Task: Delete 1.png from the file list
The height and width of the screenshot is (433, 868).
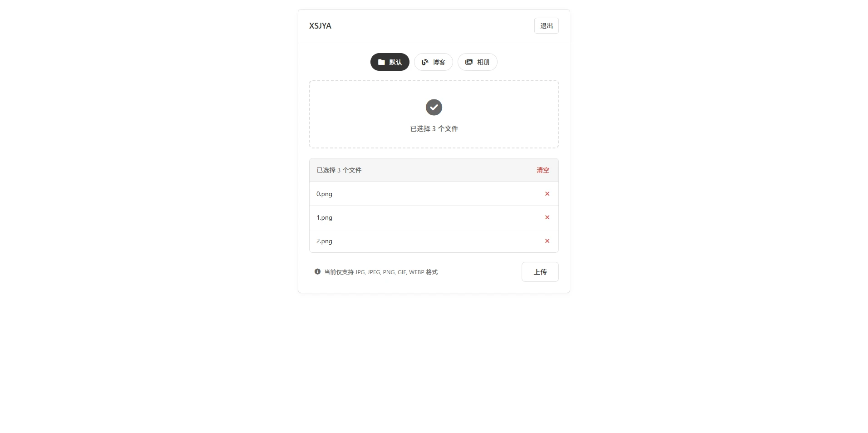Action: pos(547,217)
